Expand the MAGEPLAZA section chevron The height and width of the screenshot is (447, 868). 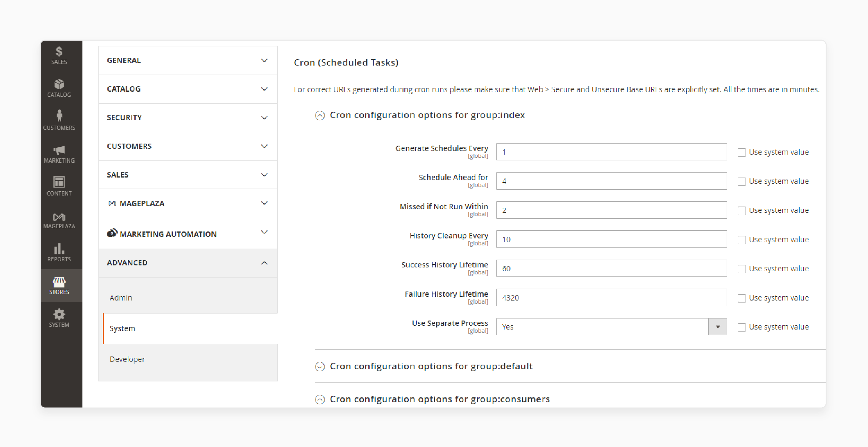pyautogui.click(x=264, y=203)
